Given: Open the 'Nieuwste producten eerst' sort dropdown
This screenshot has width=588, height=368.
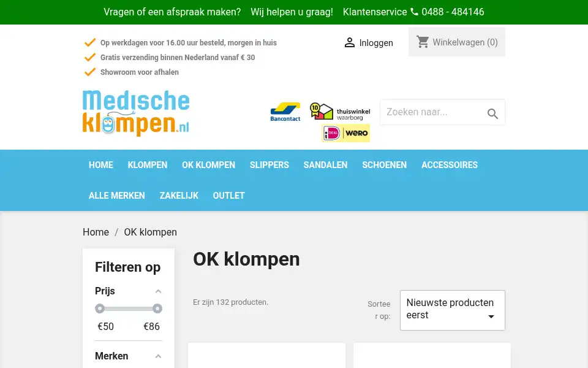Looking at the screenshot, I should tap(452, 310).
